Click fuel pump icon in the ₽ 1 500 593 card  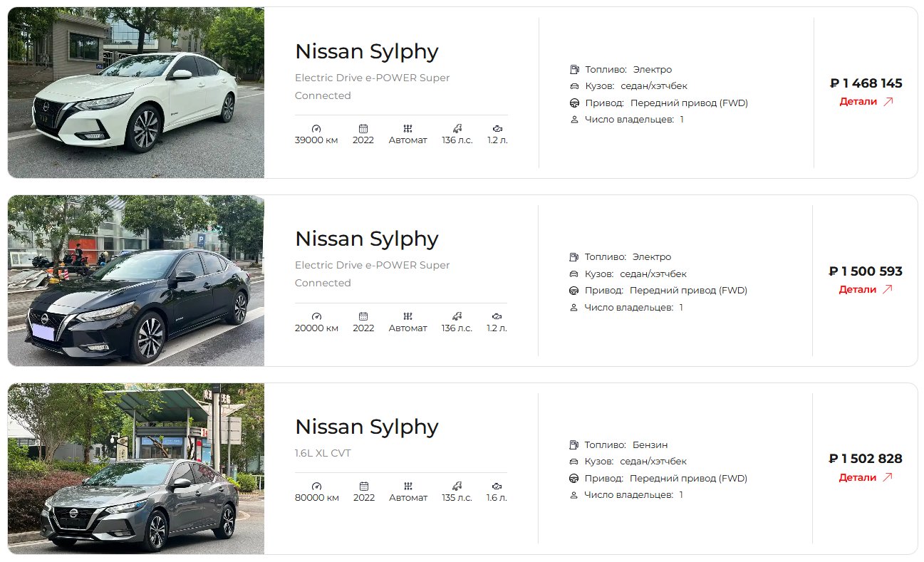[x=573, y=256]
